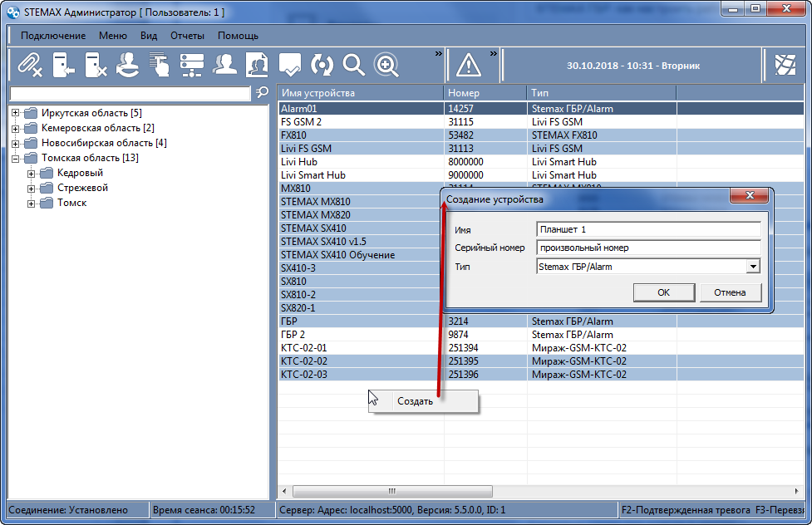Expand main toolbar overflow chevron
812x525 pixels.
439,53
